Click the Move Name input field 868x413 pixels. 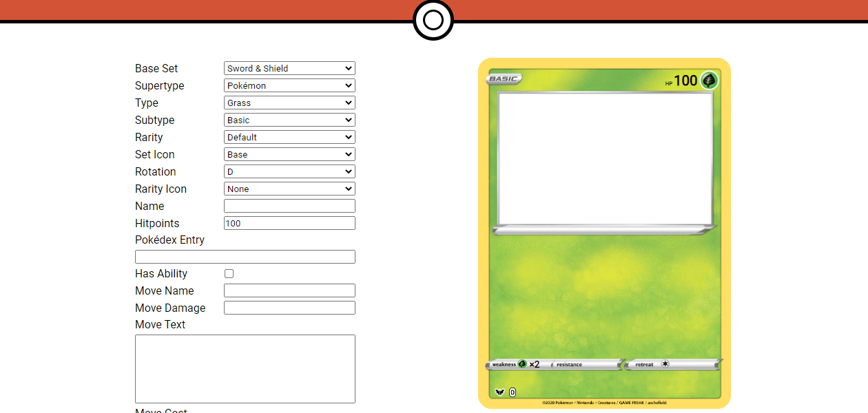[x=289, y=290]
